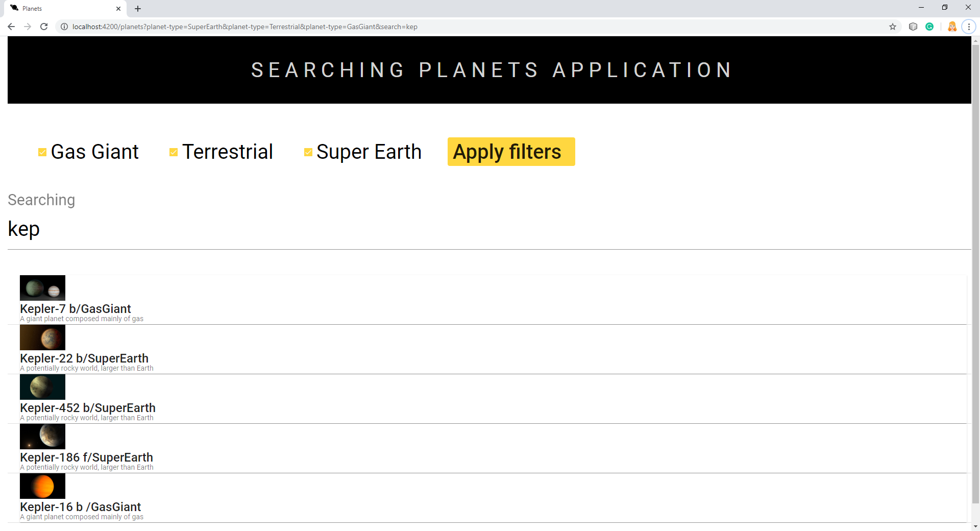Click the browser profile avatar icon

tap(952, 27)
